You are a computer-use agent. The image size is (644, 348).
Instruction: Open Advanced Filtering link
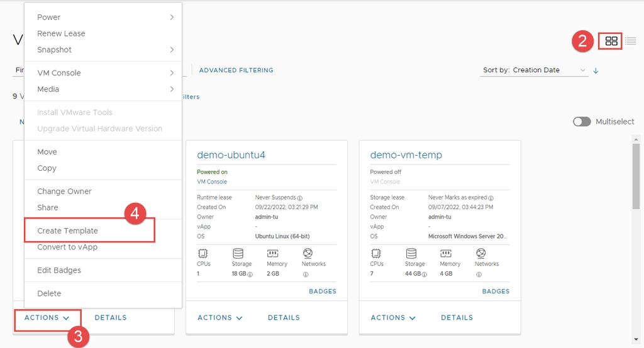[x=236, y=70]
